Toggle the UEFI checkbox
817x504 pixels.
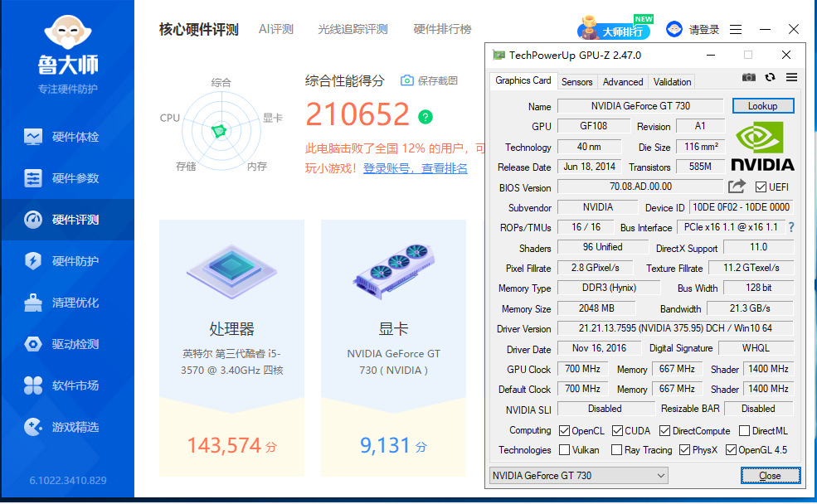(x=760, y=187)
